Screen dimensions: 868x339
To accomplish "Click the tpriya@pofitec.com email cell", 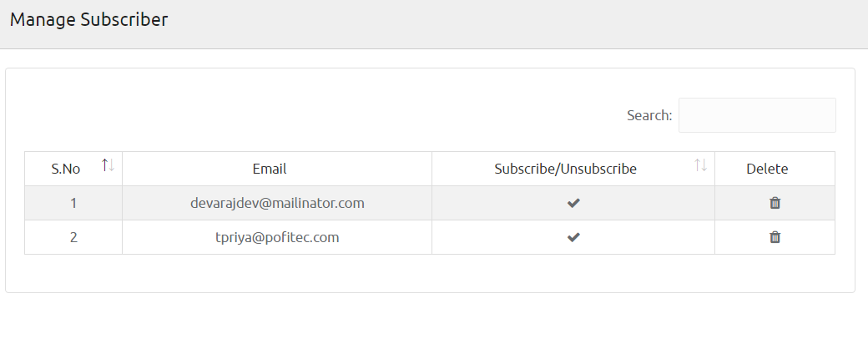I will pyautogui.click(x=277, y=237).
